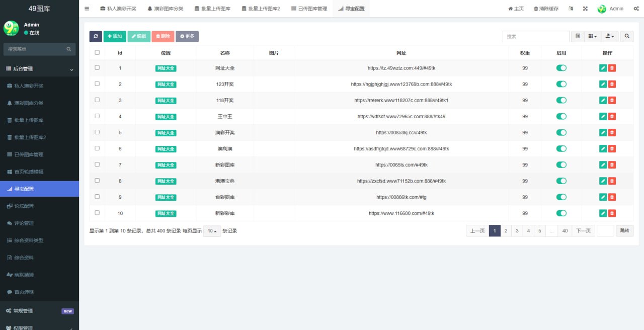Image resolution: width=644 pixels, height=330 pixels.
Task: Open the per-page count dropdown showing 10
Action: (211, 230)
